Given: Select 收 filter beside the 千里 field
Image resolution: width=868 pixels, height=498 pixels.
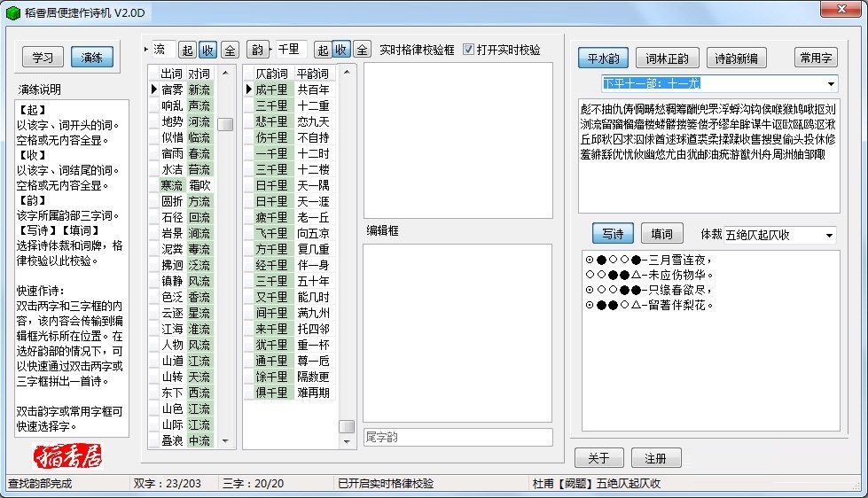Looking at the screenshot, I should [x=341, y=50].
